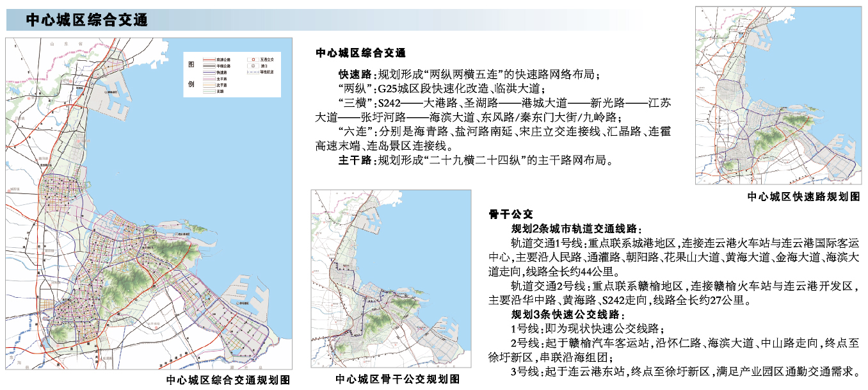Select the dashed blue 等级航道 legend line
The width and height of the screenshot is (868, 390).
click(253, 72)
